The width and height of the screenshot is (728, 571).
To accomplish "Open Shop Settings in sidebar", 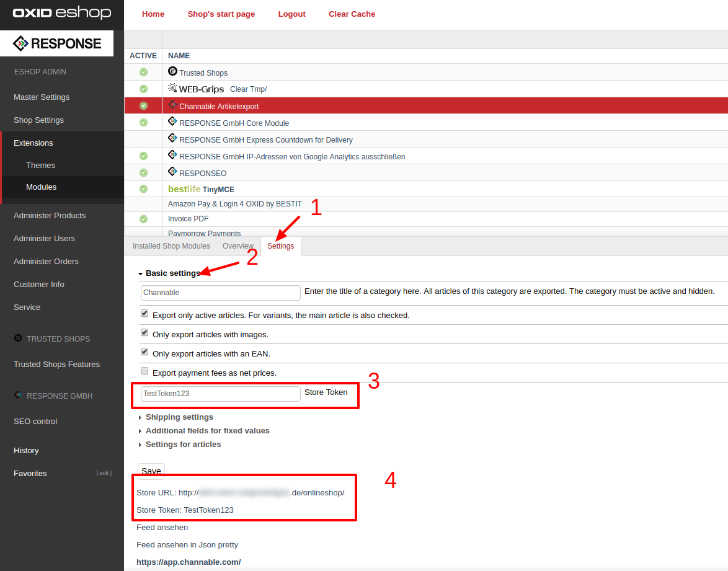I will pyautogui.click(x=38, y=120).
